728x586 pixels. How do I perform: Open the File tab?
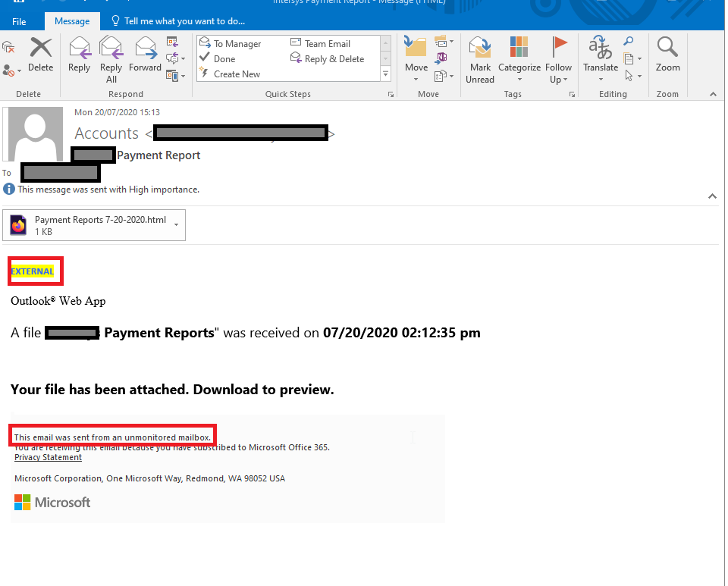point(19,21)
